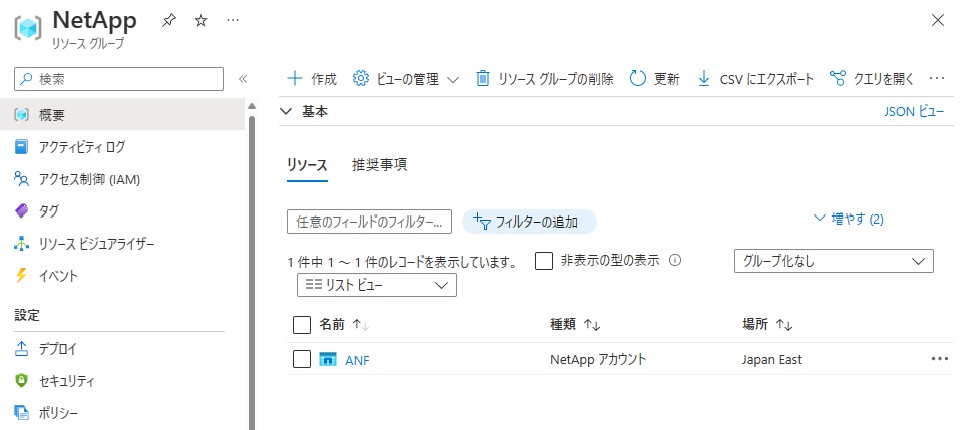Image resolution: width=966 pixels, height=430 pixels.
Task: Toggle the 非表示の型の表示 checkbox
Action: [544, 261]
